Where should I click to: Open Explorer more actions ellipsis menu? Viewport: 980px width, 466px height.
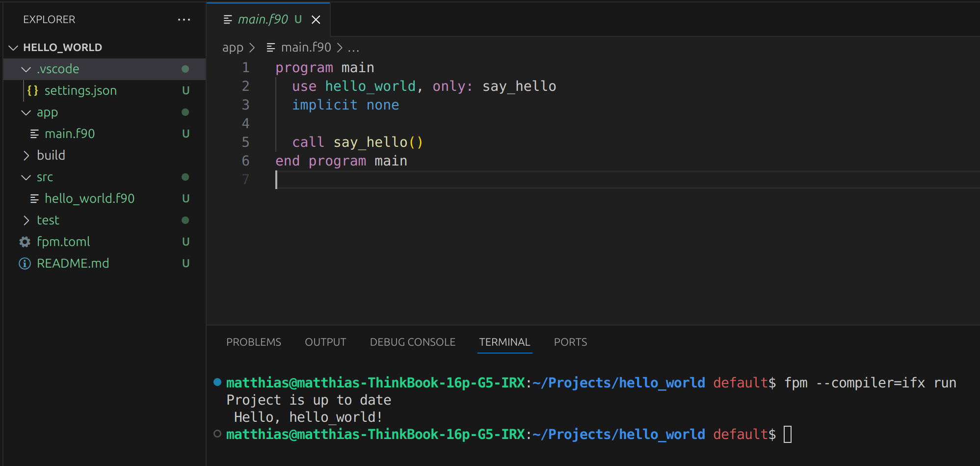point(184,20)
